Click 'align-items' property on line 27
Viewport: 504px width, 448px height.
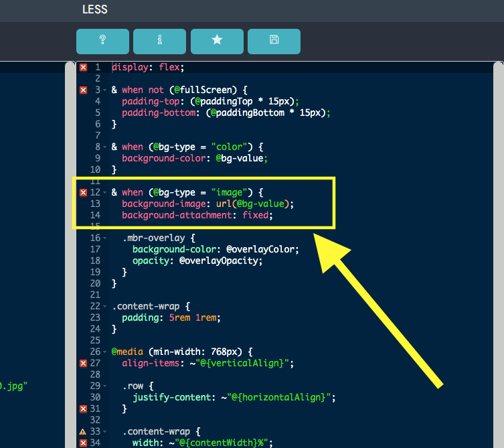point(151,363)
